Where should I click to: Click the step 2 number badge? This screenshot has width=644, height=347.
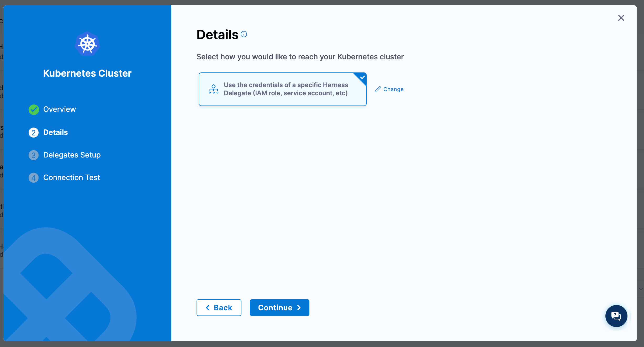[x=34, y=133]
